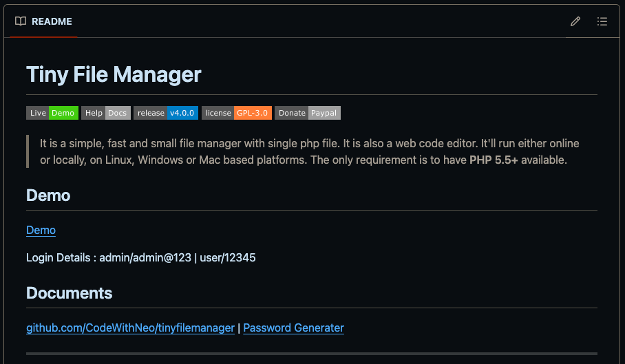Click the Live Demo badge
This screenshot has height=364, width=625.
(52, 113)
